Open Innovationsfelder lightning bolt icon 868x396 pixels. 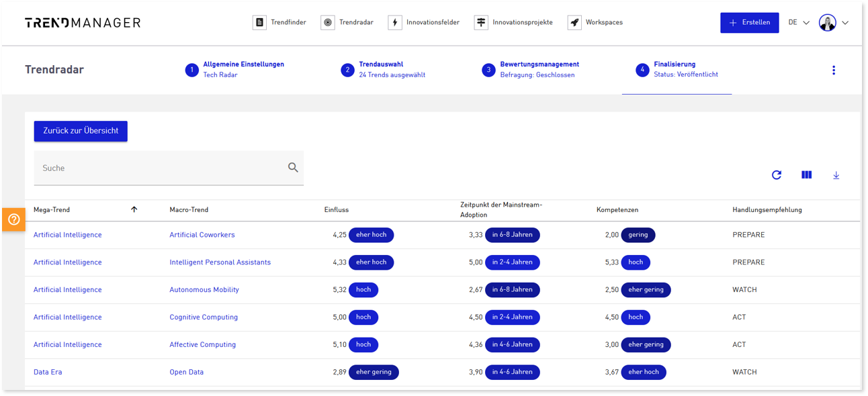tap(395, 23)
